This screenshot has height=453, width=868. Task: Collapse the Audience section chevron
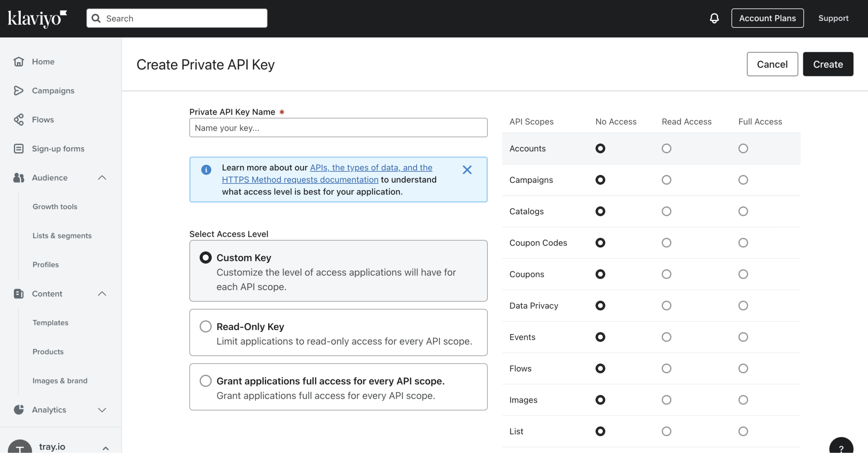pos(102,178)
